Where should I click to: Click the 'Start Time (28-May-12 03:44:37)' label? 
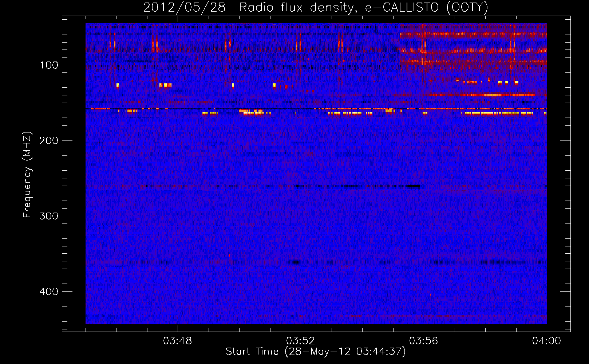[x=316, y=352]
